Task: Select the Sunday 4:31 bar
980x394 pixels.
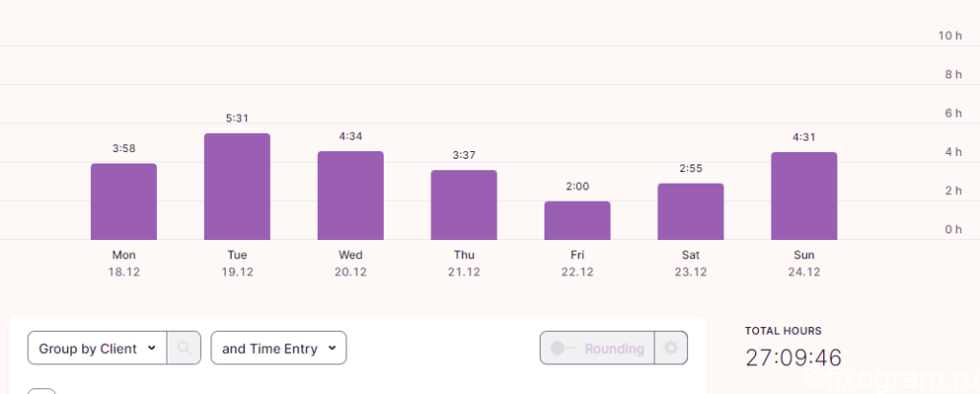Action: (804, 196)
